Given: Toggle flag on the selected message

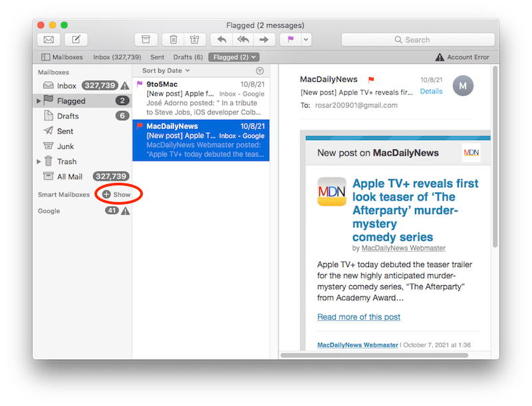Looking at the screenshot, I should pos(290,39).
